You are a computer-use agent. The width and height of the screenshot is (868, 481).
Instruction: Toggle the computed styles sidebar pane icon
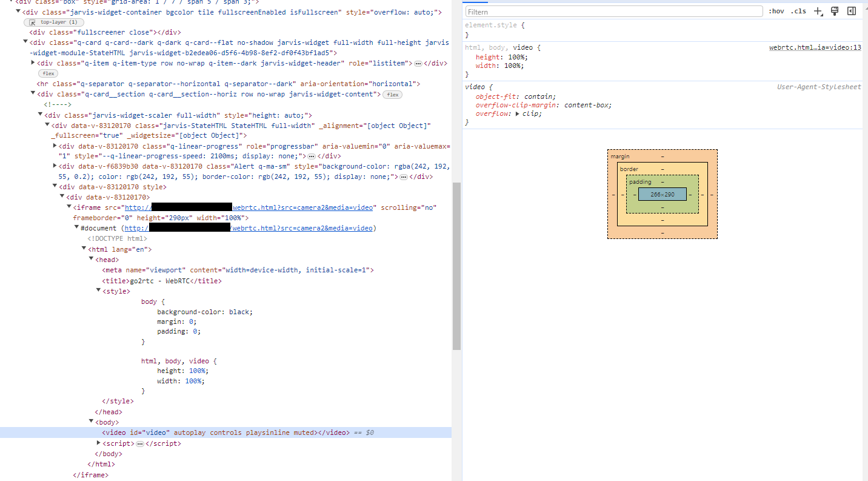coord(852,11)
